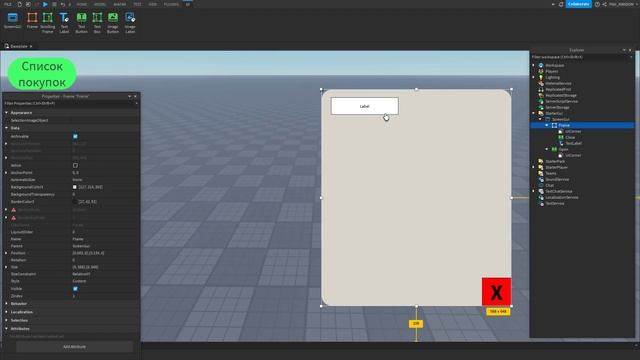This screenshot has width=640, height=360.
Task: Expand the Localization section
Action: tap(6, 312)
